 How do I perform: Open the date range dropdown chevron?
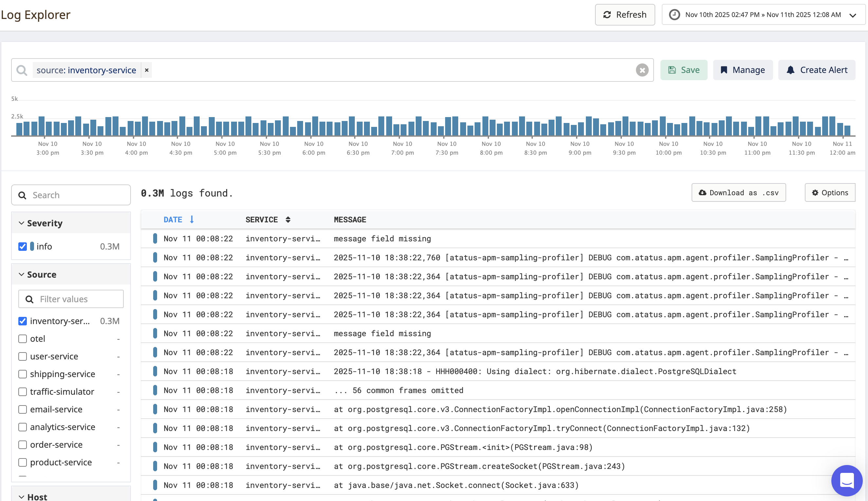click(x=853, y=15)
